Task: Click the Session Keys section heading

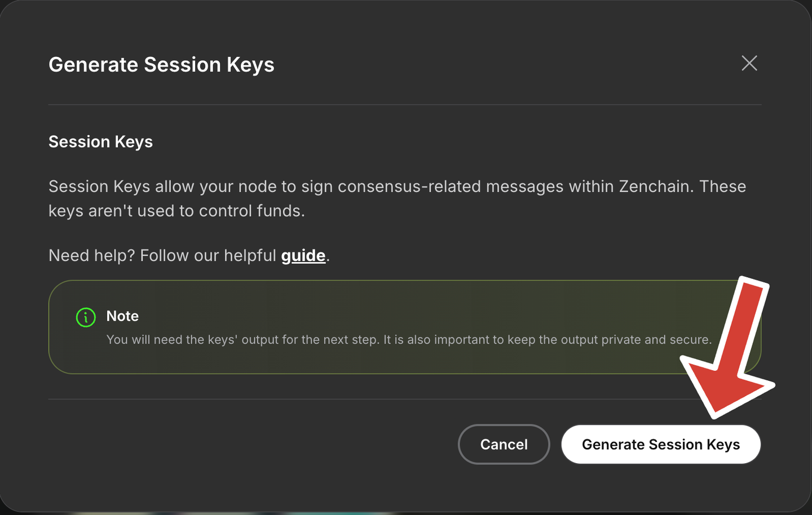Action: 100,141
